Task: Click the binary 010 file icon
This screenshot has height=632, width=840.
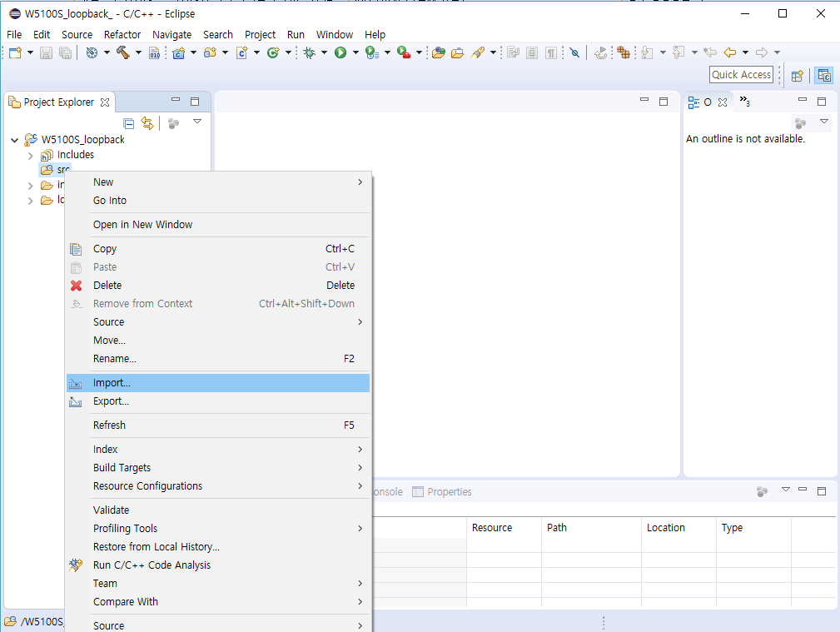Action: tap(154, 52)
